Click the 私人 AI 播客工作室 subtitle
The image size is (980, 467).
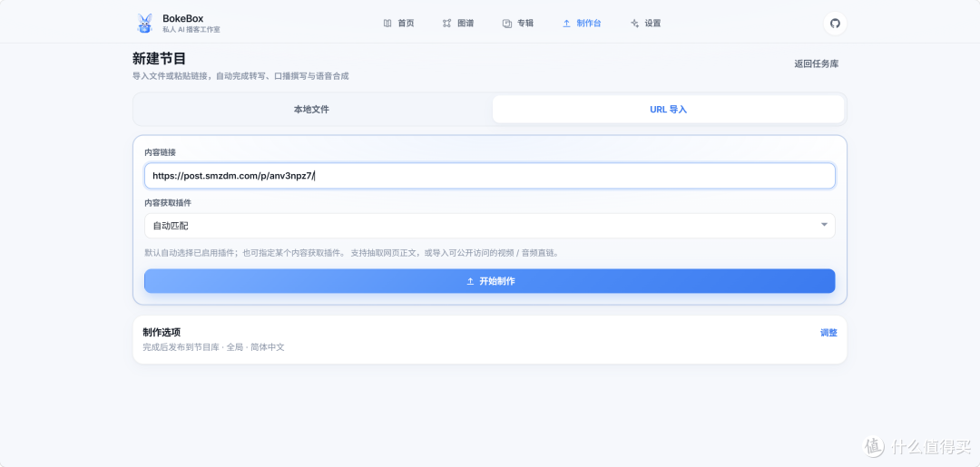point(191,30)
